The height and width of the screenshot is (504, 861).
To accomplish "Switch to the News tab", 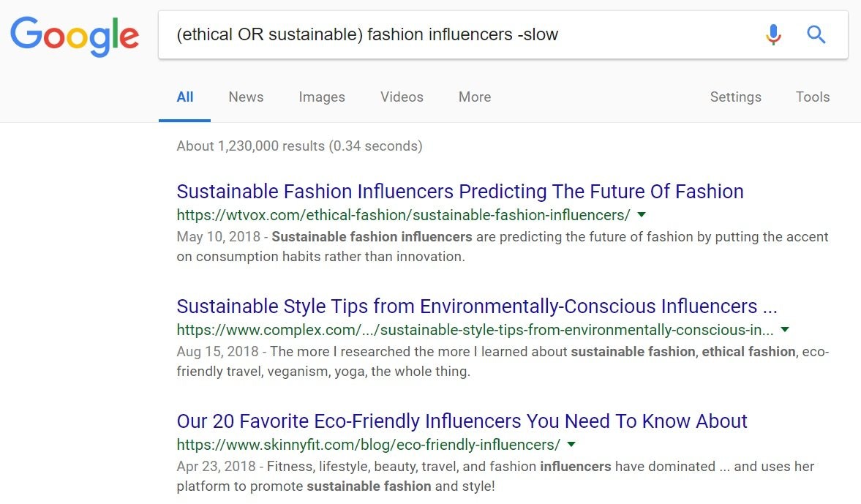I will tap(246, 97).
